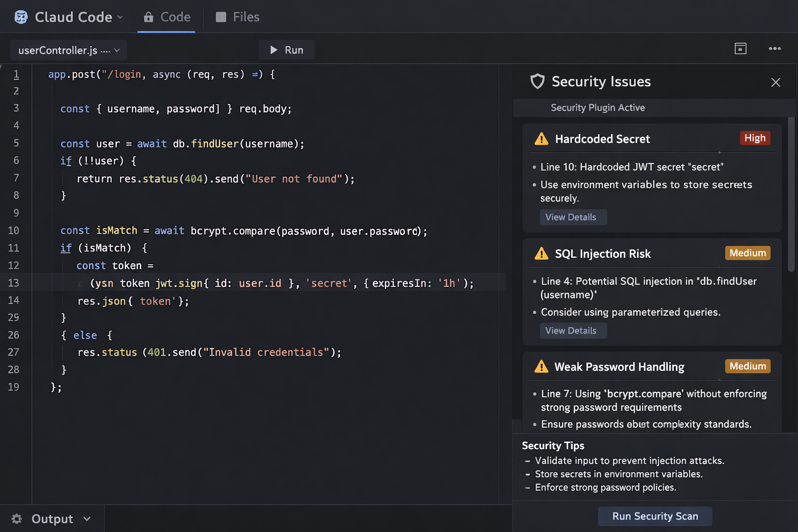
Task: Click tip 'Validate input to prevent injection attacks'
Action: pyautogui.click(x=629, y=461)
